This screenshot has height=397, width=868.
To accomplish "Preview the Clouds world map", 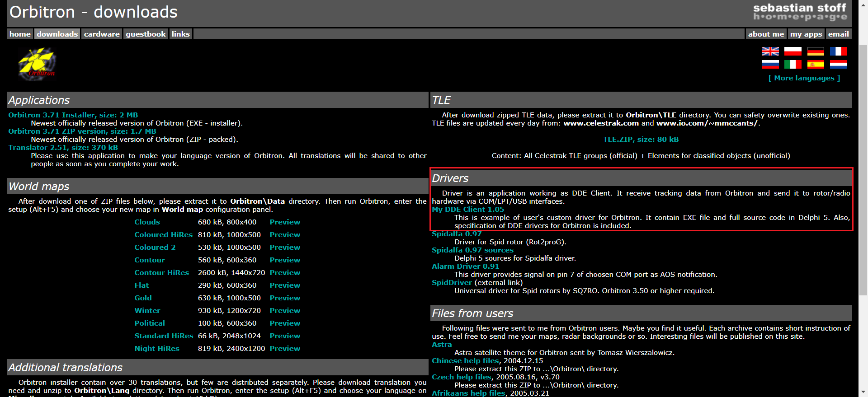I will click(x=285, y=222).
